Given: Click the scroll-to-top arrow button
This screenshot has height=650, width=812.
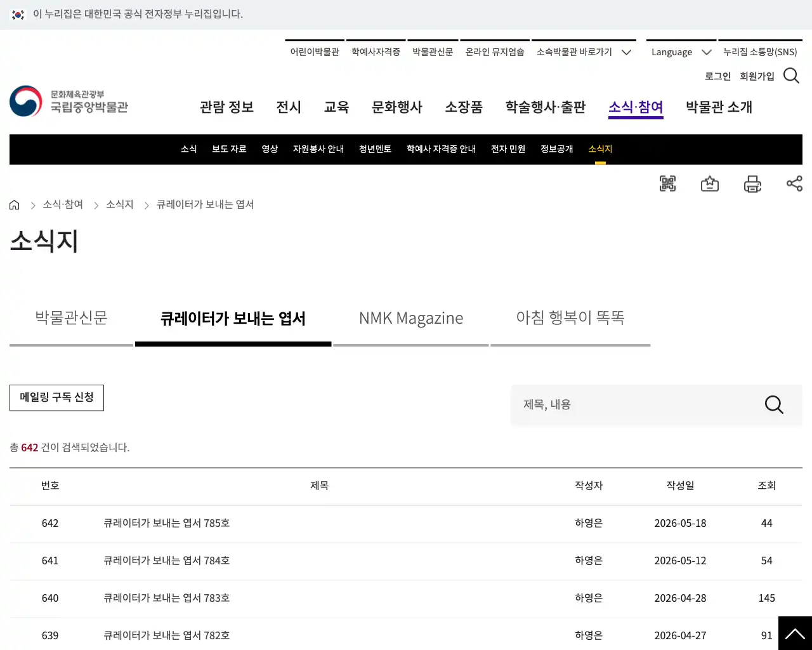Looking at the screenshot, I should (x=795, y=633).
